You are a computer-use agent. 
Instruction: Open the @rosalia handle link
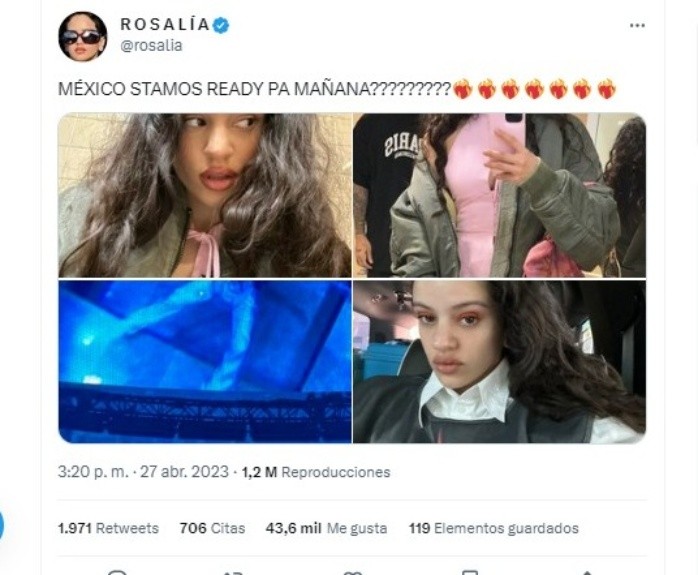point(151,45)
